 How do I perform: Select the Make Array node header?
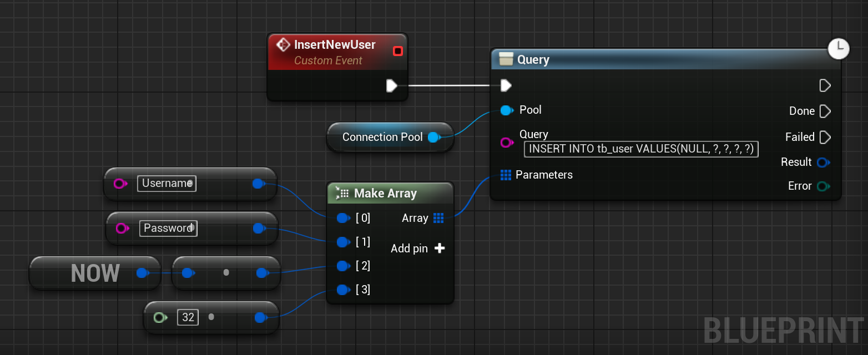(x=390, y=193)
